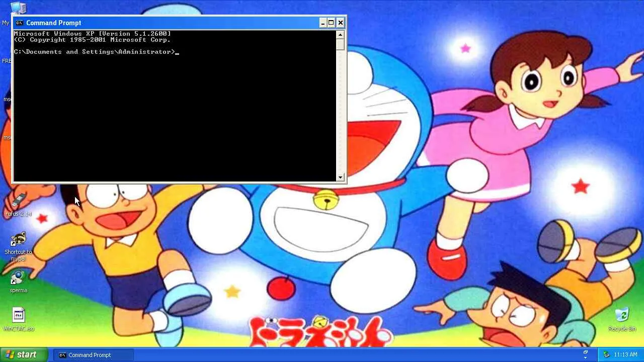Image resolution: width=644 pixels, height=362 pixels.
Task: Open the Start menu
Action: 24,354
